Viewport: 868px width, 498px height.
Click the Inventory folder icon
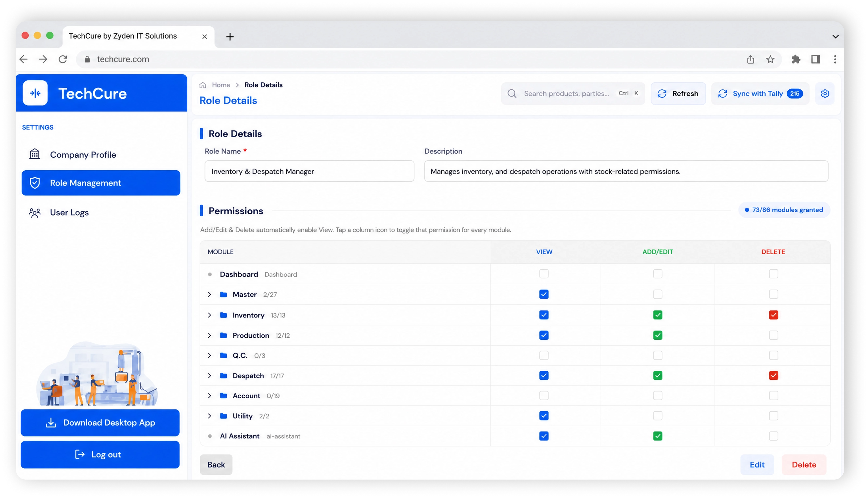[223, 315]
